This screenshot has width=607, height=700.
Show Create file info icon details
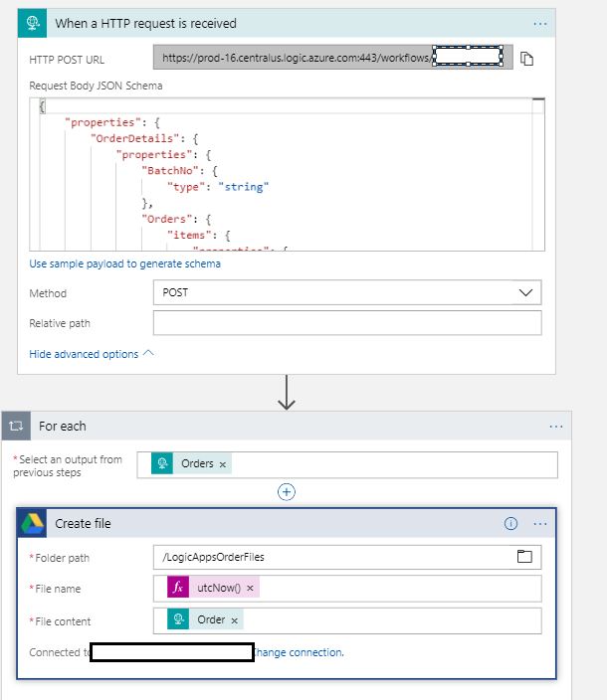click(x=510, y=523)
